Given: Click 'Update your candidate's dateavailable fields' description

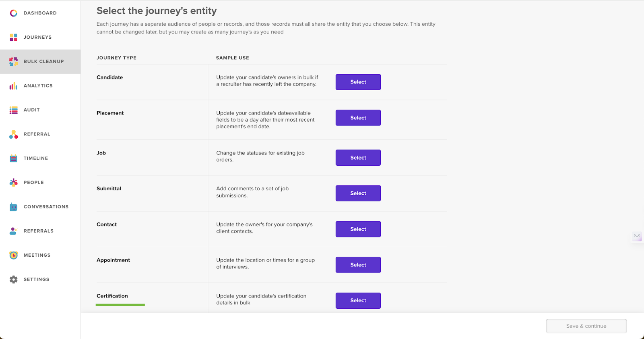Looking at the screenshot, I should [266, 120].
